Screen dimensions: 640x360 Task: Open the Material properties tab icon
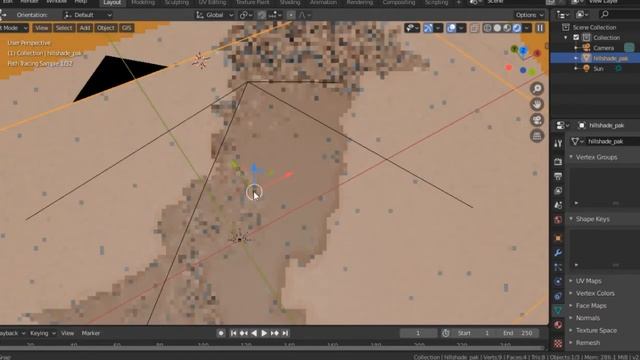point(558,325)
